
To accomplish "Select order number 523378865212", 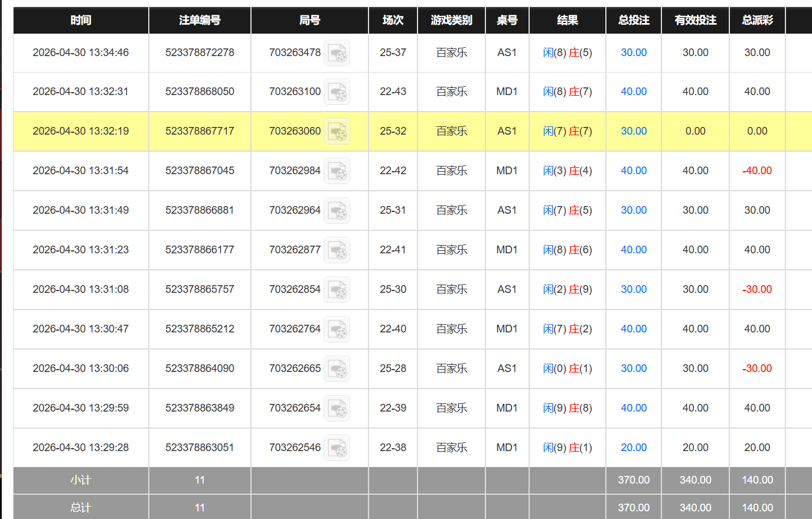I will click(x=200, y=329).
